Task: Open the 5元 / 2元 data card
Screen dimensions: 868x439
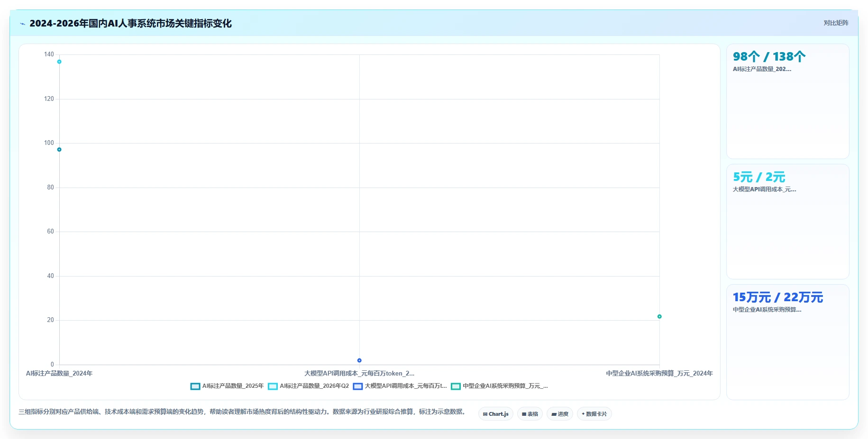Action: [787, 222]
